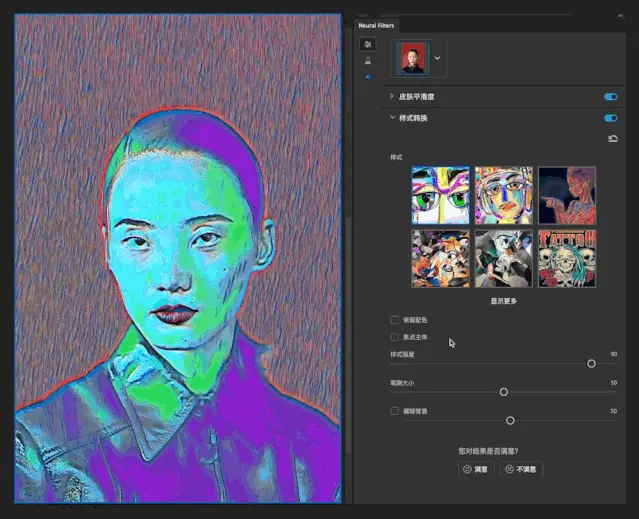This screenshot has width=639, height=519.
Task: Select the gray cubist style thumbnail
Action: [504, 258]
